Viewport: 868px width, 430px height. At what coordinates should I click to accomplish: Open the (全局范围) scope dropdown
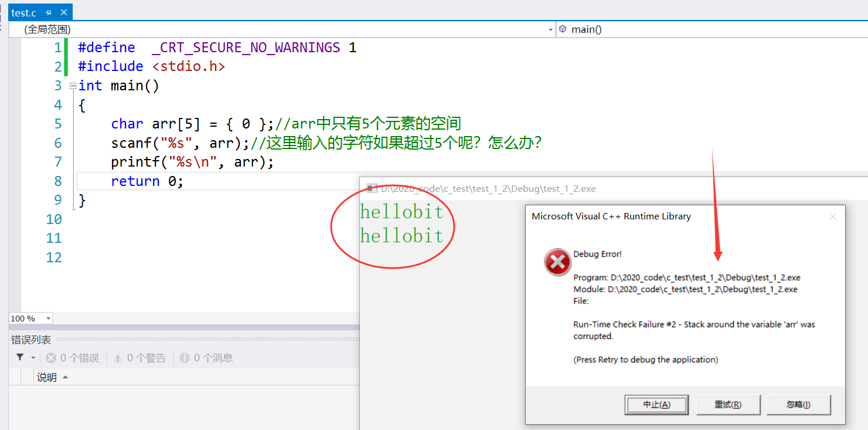click(x=282, y=29)
